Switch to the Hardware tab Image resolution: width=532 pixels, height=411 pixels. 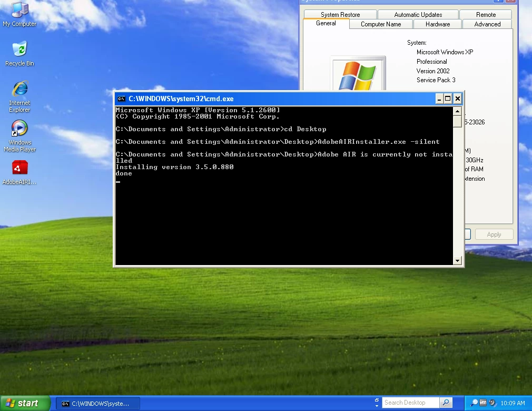pos(438,24)
